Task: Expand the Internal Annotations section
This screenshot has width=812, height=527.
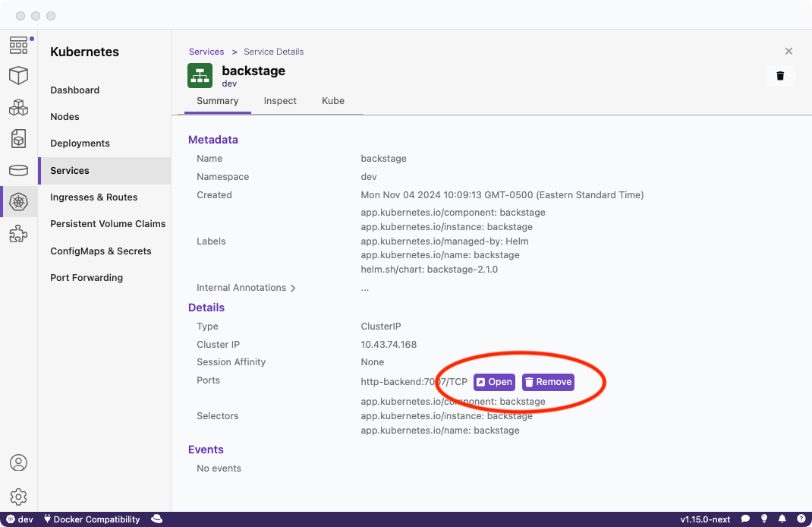Action: 246,288
